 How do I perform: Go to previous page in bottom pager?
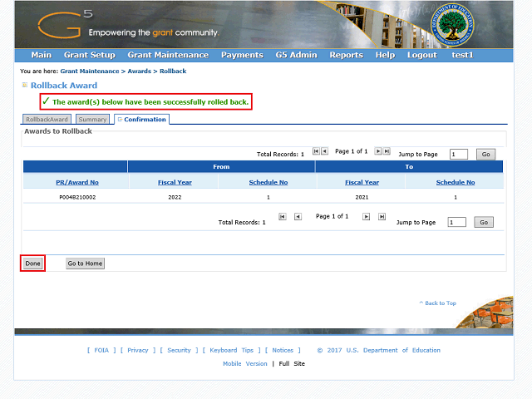point(298,216)
